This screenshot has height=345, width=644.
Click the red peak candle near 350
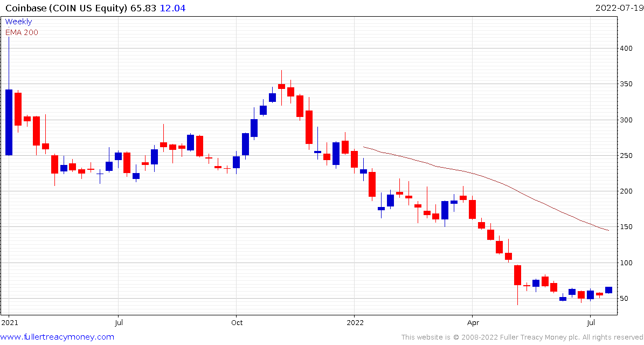coord(281,86)
